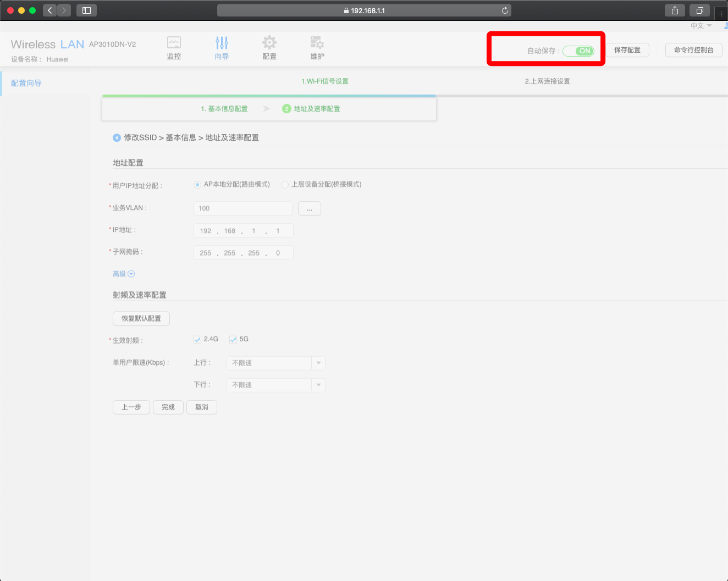The width and height of the screenshot is (728, 581).
Task: Click the last octet of 子网掩码
Action: pyautogui.click(x=278, y=253)
